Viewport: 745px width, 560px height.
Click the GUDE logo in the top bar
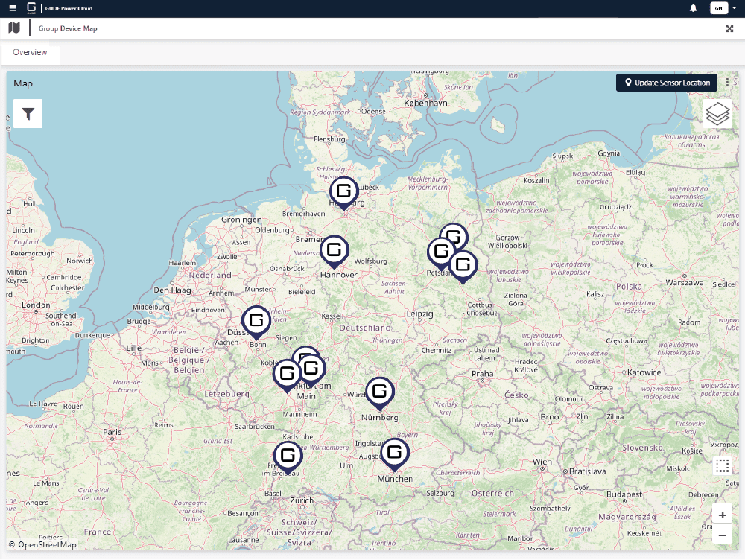tap(30, 8)
